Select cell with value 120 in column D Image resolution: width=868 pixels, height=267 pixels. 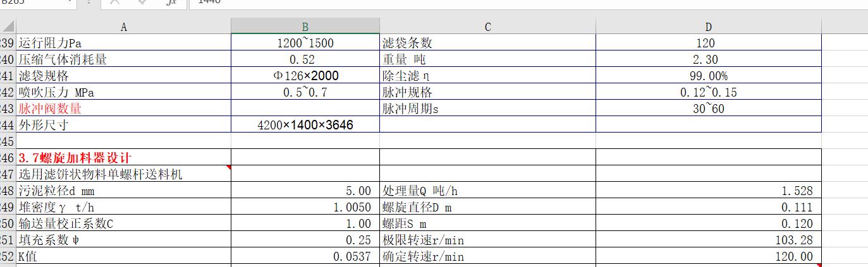pos(709,43)
